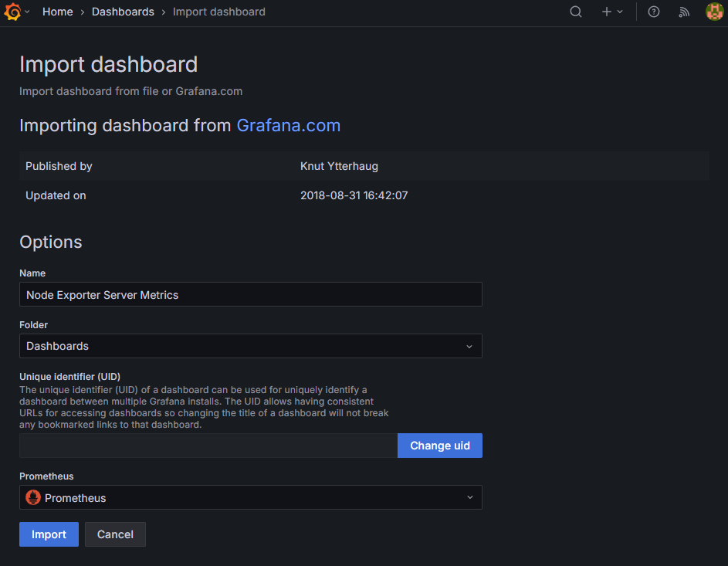Open the user profile avatar
728x566 pixels.
[715, 12]
